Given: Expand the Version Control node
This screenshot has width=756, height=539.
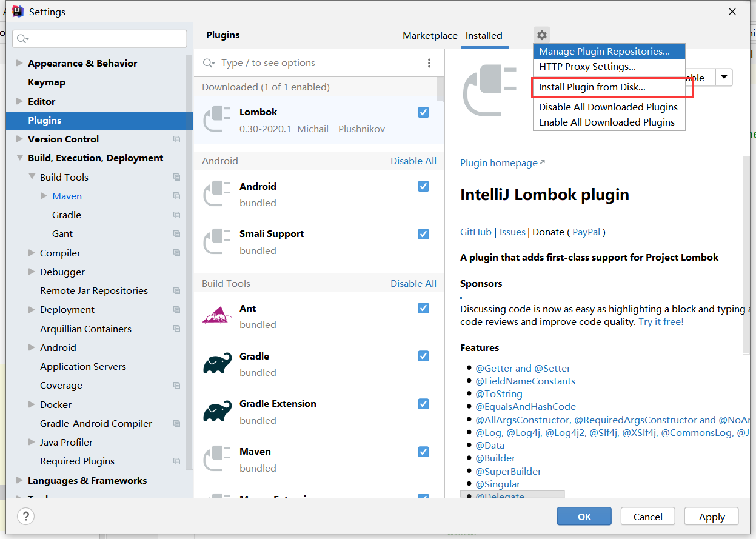Looking at the screenshot, I should point(19,139).
